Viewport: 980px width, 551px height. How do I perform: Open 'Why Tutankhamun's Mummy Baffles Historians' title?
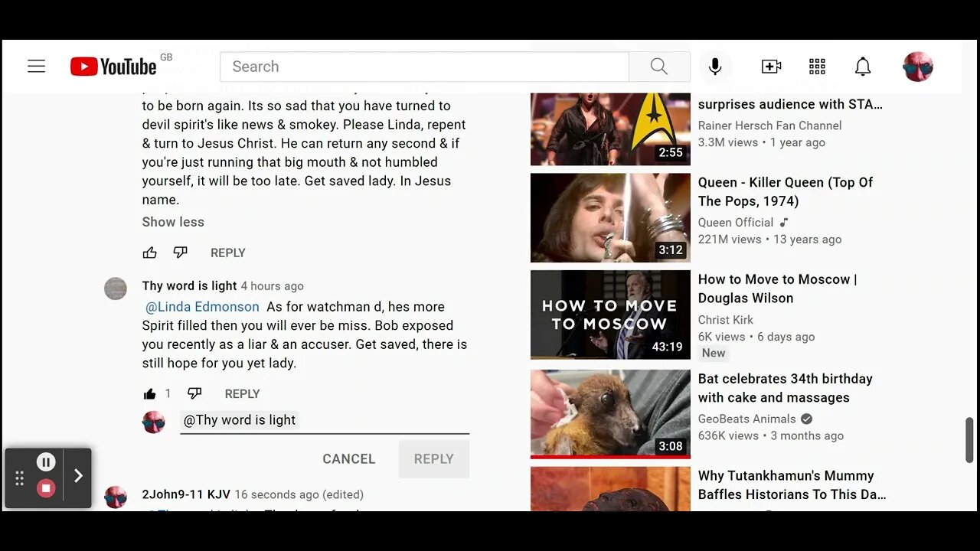[792, 485]
